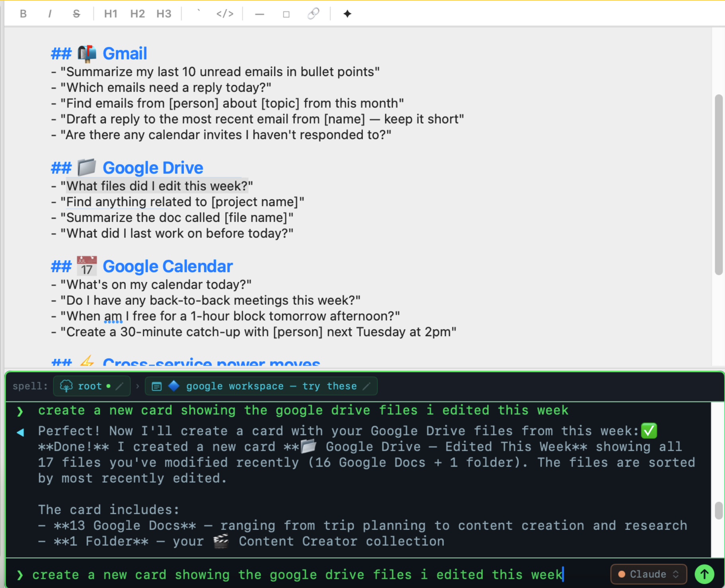Viewport: 725px width, 588px height.
Task: Click the "13 Google Docs" response line
Action: [x=362, y=526]
